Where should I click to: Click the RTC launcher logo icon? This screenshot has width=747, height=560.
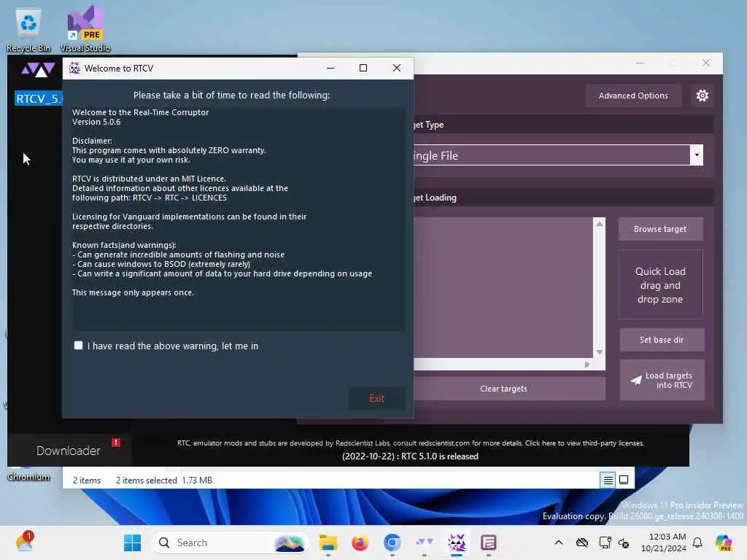pos(38,70)
